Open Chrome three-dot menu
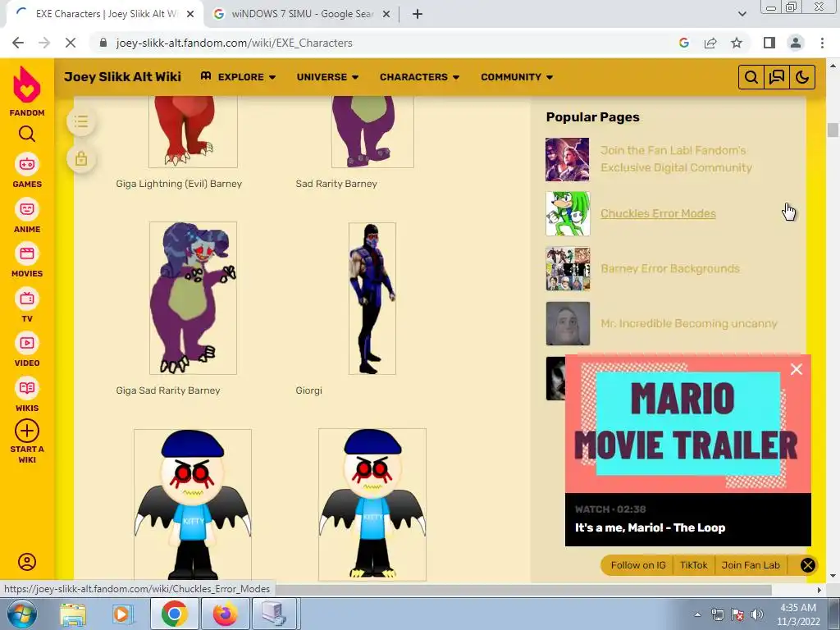The height and width of the screenshot is (630, 840). click(822, 43)
